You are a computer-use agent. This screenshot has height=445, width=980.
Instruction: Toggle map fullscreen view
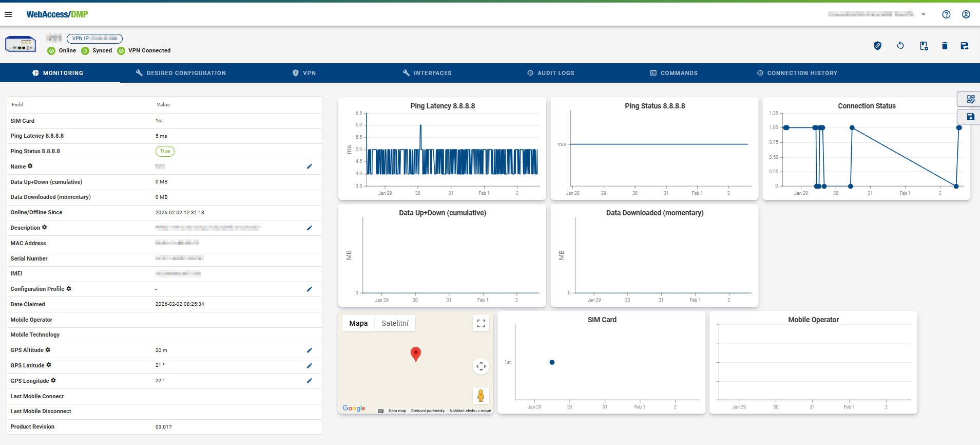(x=481, y=323)
